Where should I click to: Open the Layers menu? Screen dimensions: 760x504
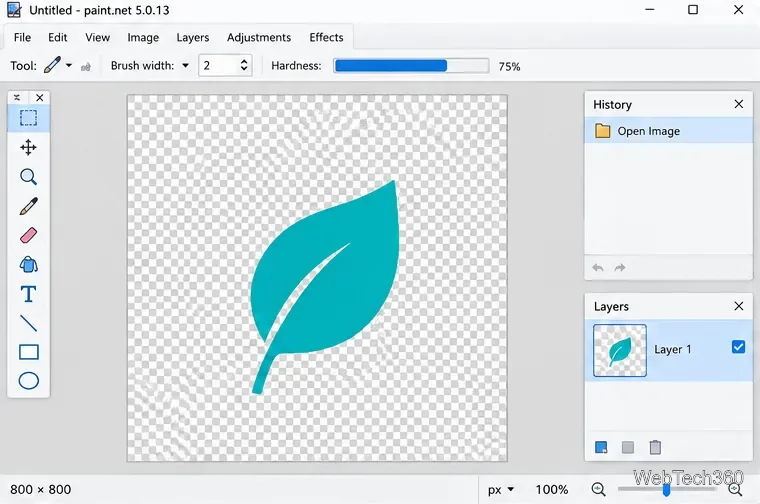(x=193, y=37)
